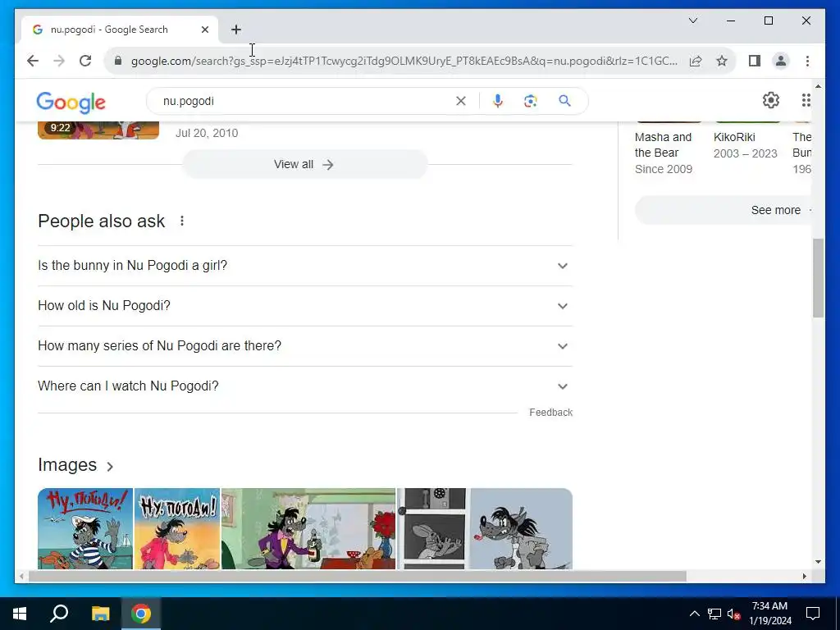Click the 'Jul 20, 2010' video date

coord(207,133)
